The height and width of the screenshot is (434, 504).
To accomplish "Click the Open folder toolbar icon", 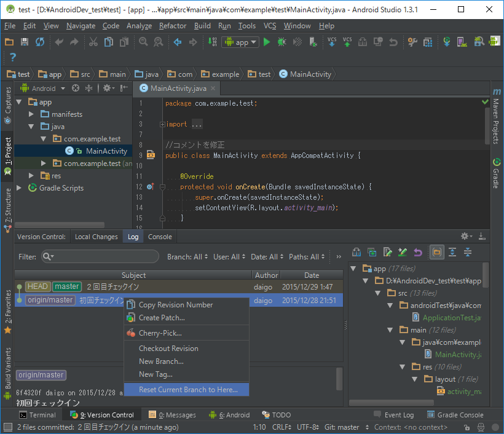I will (9, 42).
